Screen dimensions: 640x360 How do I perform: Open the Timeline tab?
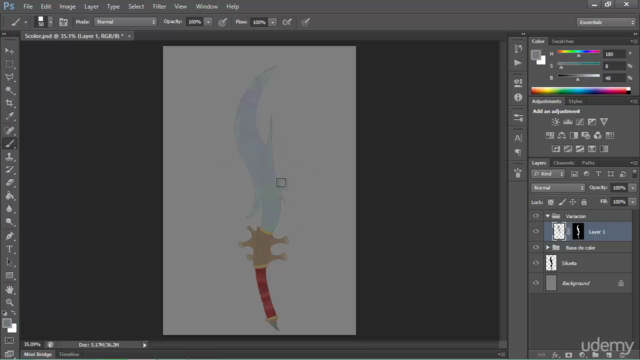[69, 354]
